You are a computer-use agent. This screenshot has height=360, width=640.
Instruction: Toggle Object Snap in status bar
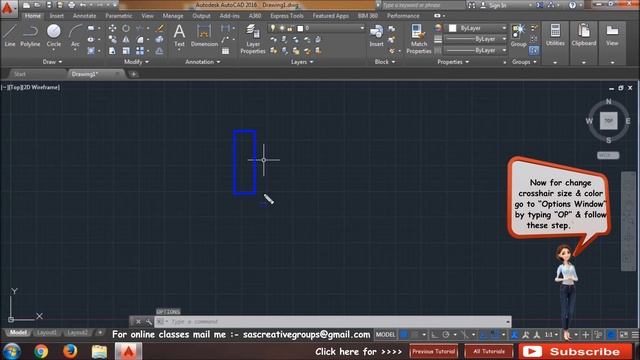click(x=494, y=335)
